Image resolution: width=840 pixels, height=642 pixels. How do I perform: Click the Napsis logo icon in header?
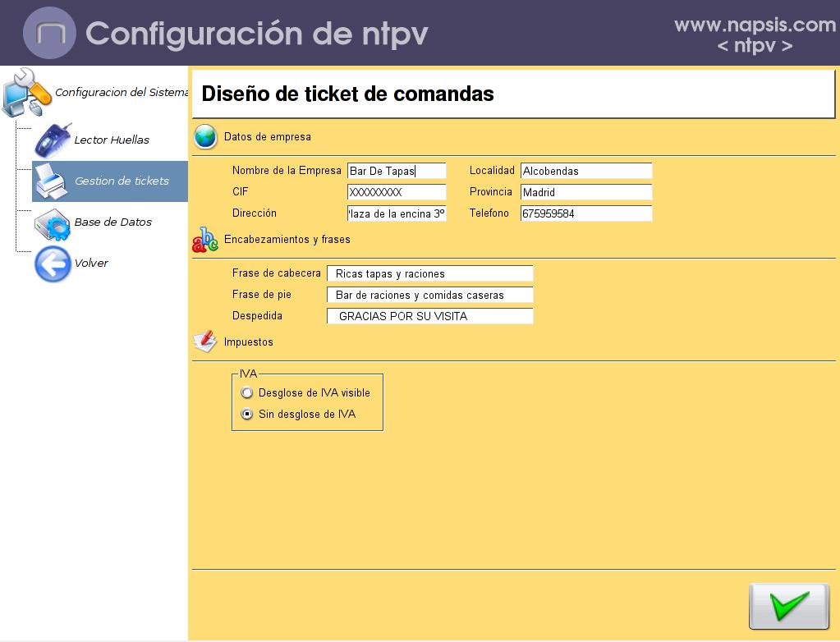tap(49, 33)
